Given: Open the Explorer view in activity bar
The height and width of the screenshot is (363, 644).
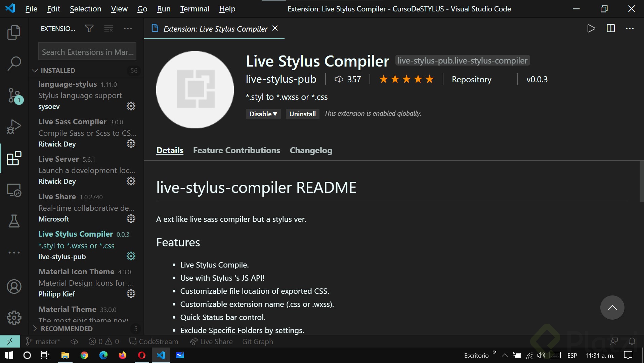Looking at the screenshot, I should pos(14,32).
